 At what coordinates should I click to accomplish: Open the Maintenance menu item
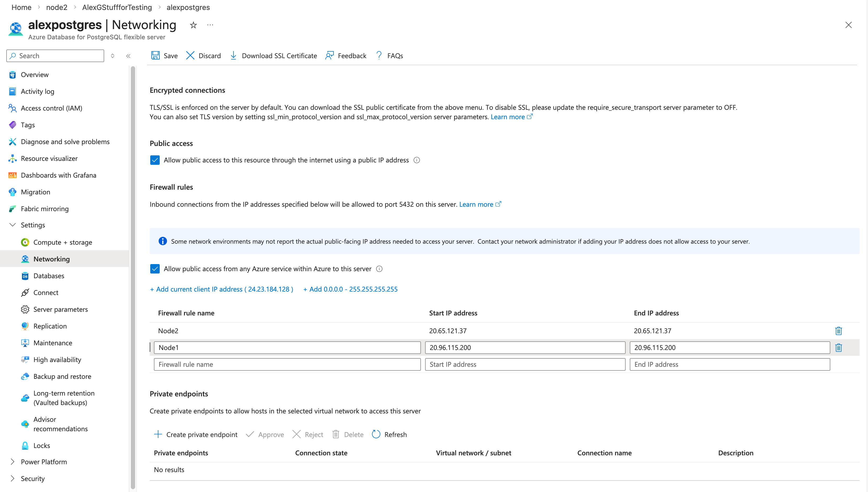tap(53, 343)
